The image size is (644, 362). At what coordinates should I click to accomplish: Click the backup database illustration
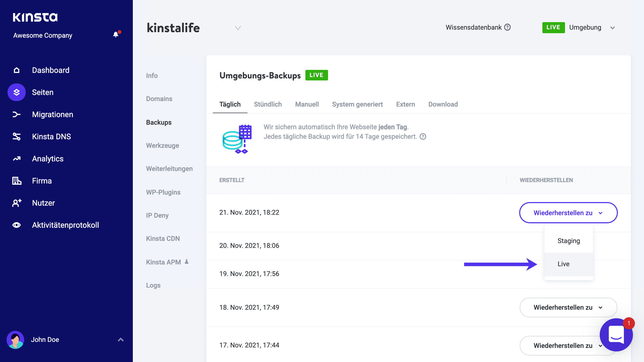point(237,139)
